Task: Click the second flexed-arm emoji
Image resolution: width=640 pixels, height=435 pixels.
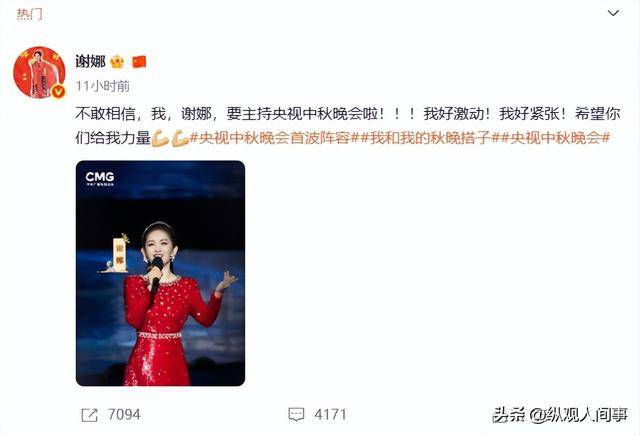Action: [x=180, y=138]
